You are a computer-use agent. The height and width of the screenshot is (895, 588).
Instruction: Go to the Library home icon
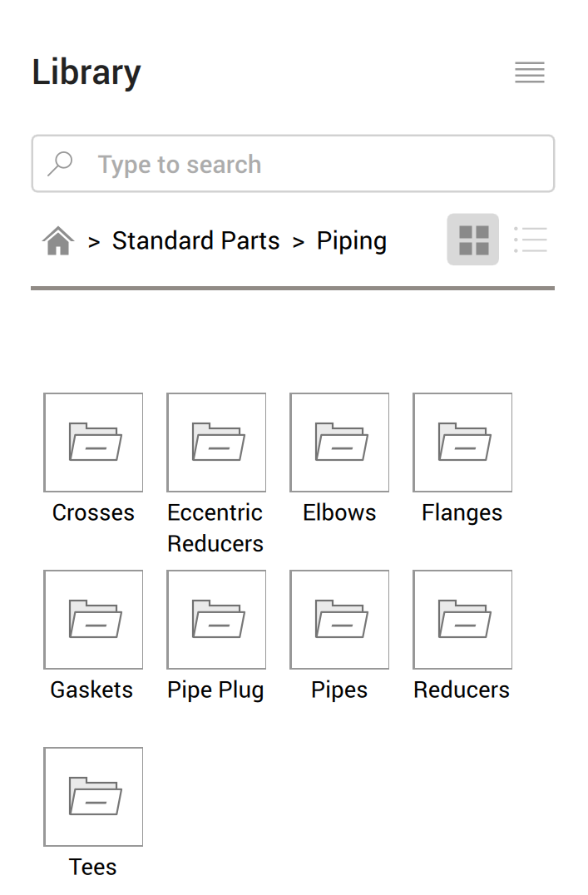[x=58, y=241]
